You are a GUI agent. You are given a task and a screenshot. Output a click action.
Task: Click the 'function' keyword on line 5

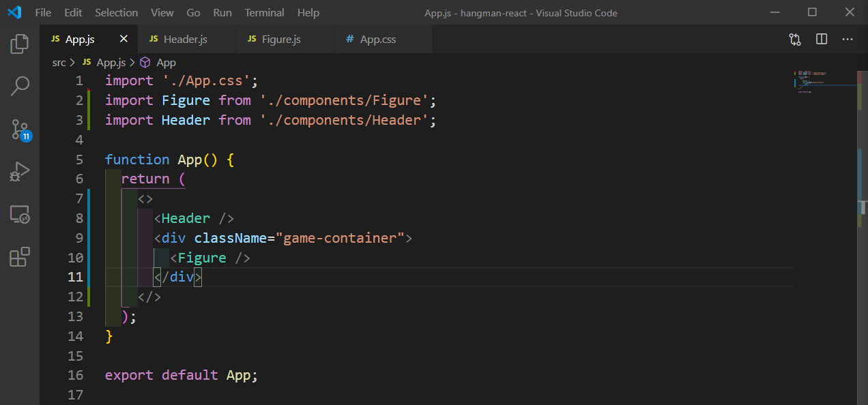click(137, 160)
